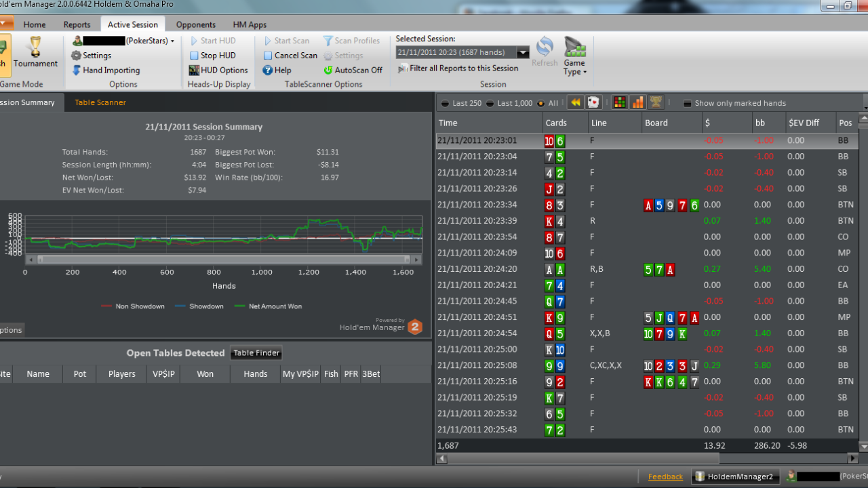Click the 3Bet column header
This screenshot has width=868, height=488.
pyautogui.click(x=371, y=374)
